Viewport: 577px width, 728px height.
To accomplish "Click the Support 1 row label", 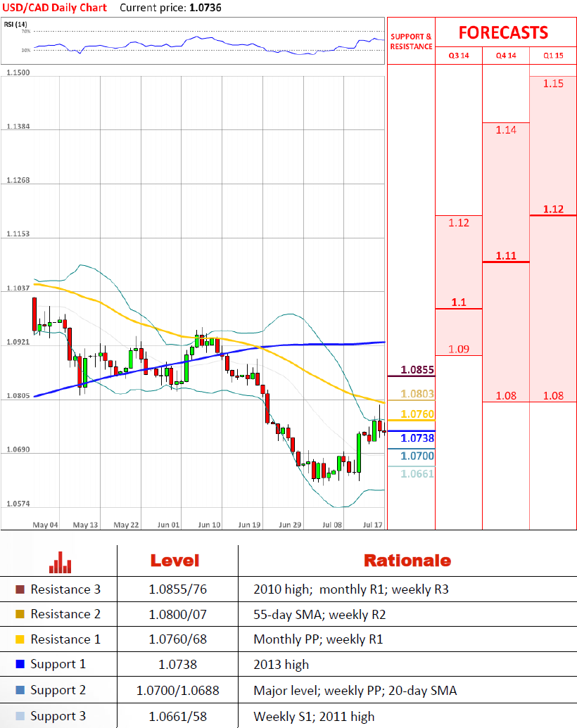I will (x=58, y=665).
